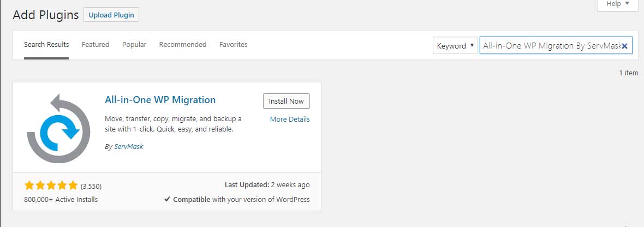Visit the ServMask author link
This screenshot has height=227, width=644.
(129, 146)
